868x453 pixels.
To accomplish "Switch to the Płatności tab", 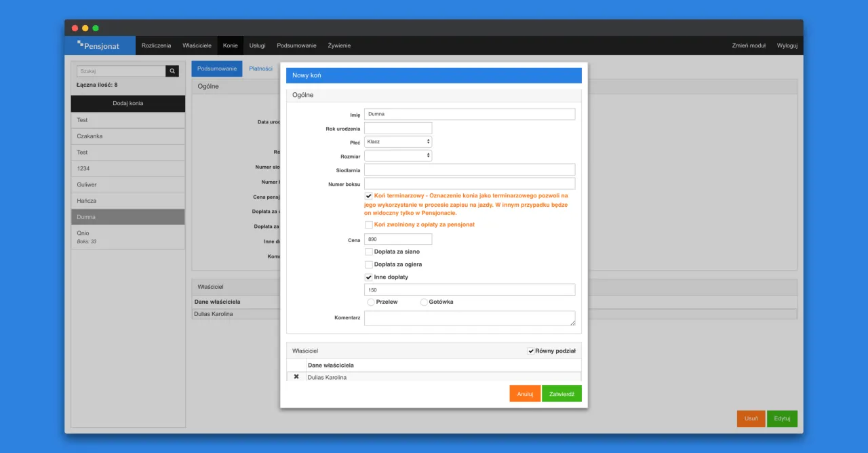I will (260, 68).
